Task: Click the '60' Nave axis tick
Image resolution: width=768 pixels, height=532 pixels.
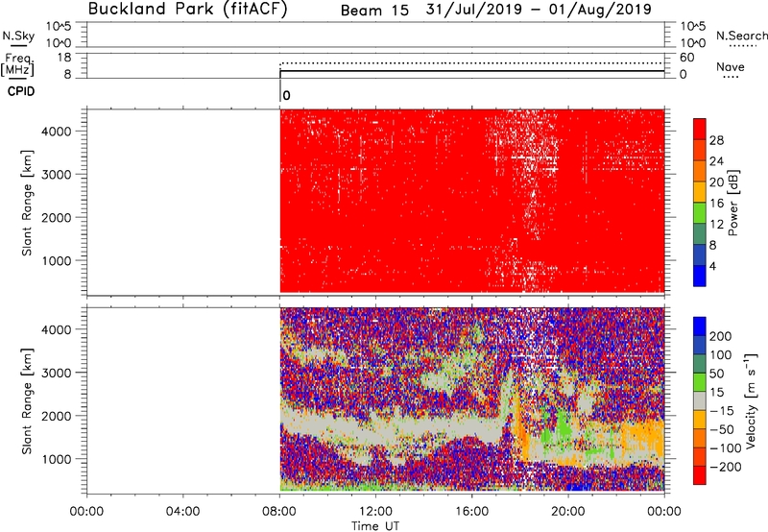Action: [x=686, y=58]
